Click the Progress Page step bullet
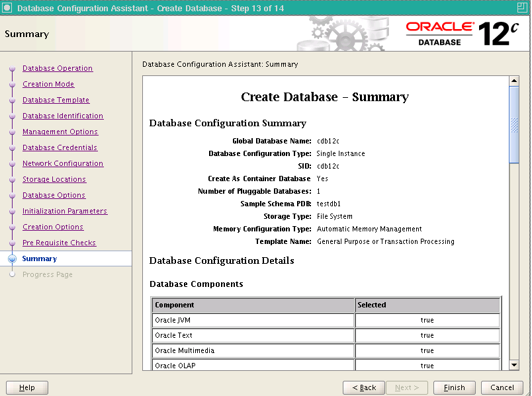This screenshot has height=396, width=532. [x=12, y=274]
